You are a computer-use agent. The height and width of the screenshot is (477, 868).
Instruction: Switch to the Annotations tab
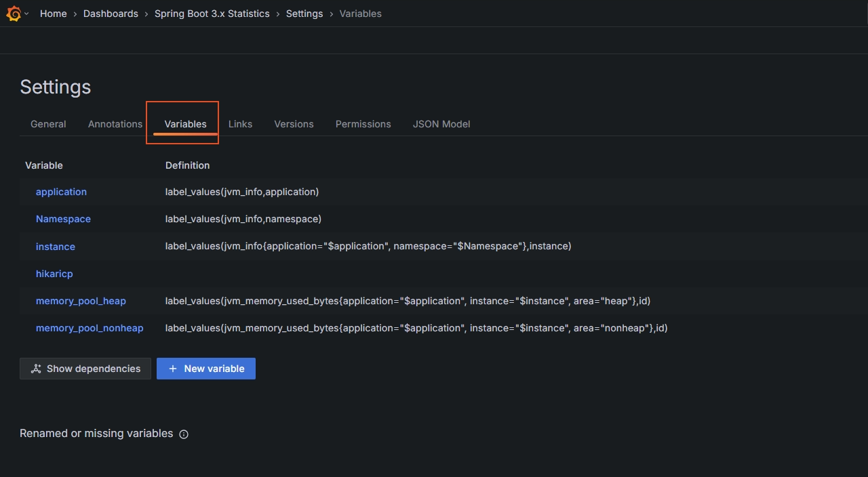115,124
